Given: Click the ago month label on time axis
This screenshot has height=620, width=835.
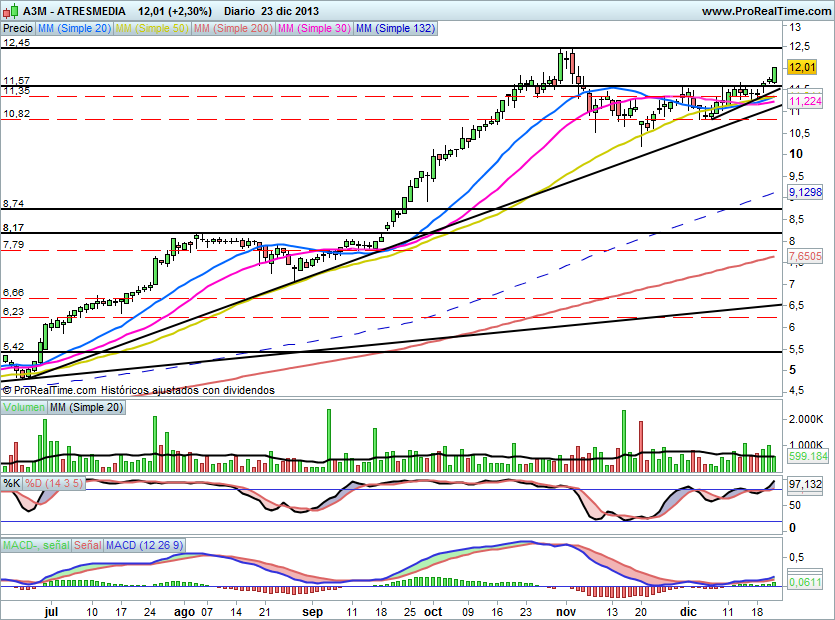Looking at the screenshot, I should pyautogui.click(x=184, y=611).
